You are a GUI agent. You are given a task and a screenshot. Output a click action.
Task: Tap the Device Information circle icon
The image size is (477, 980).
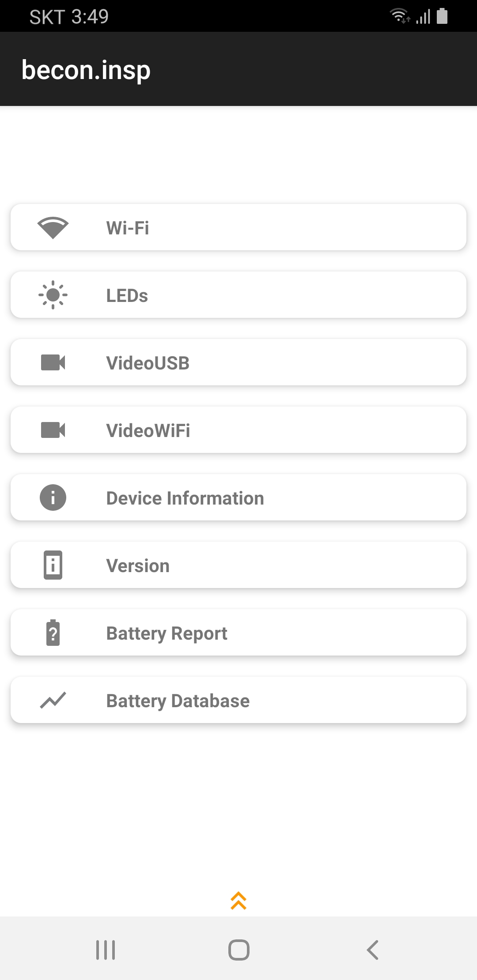coord(53,498)
